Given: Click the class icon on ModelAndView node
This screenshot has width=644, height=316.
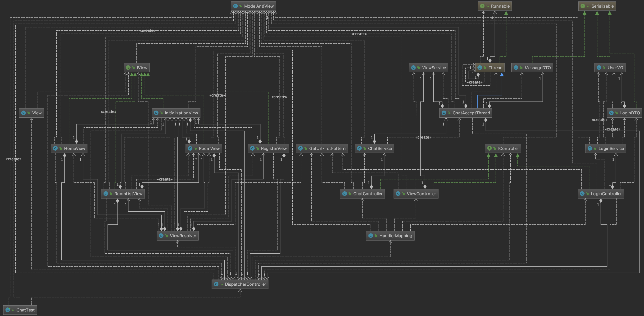Looking at the screenshot, I should coord(235,6).
